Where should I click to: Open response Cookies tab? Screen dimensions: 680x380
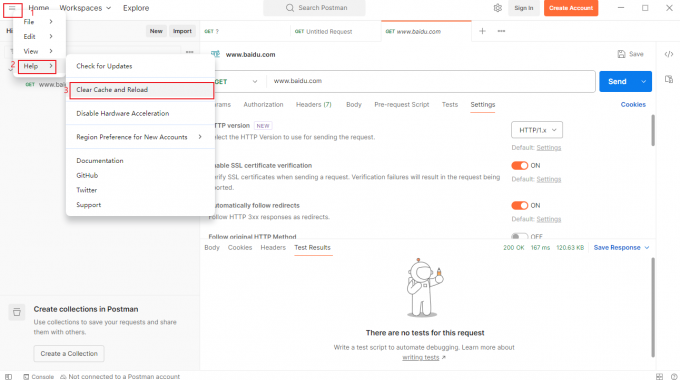point(240,248)
